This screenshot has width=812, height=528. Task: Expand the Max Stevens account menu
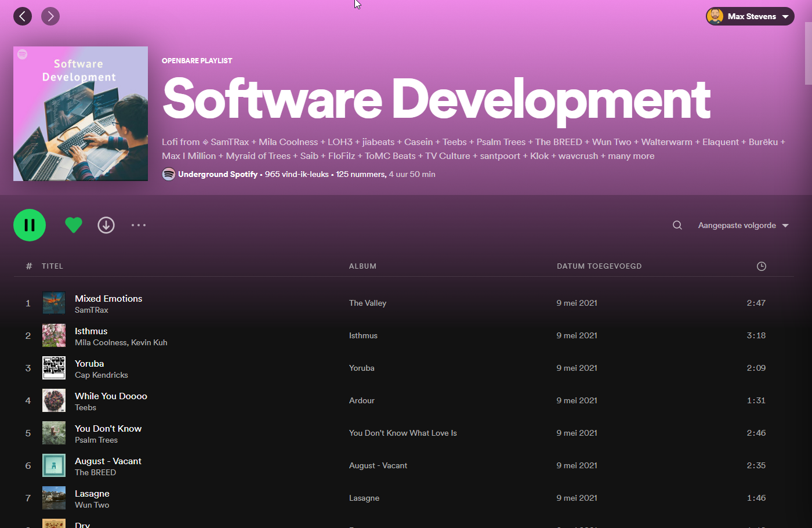(750, 16)
